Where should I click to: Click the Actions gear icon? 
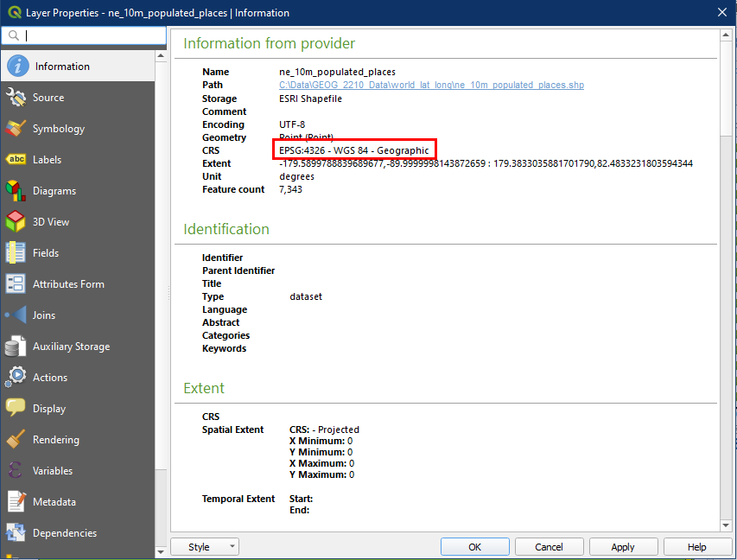pos(16,378)
